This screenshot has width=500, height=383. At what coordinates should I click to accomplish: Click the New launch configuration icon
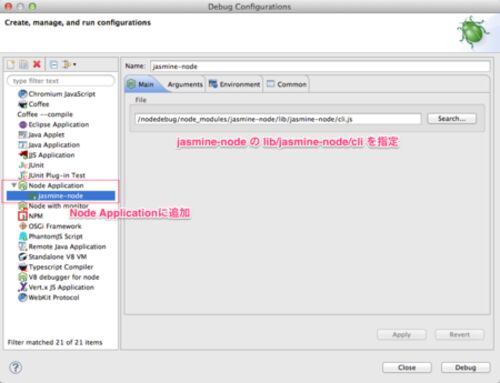(x=11, y=64)
